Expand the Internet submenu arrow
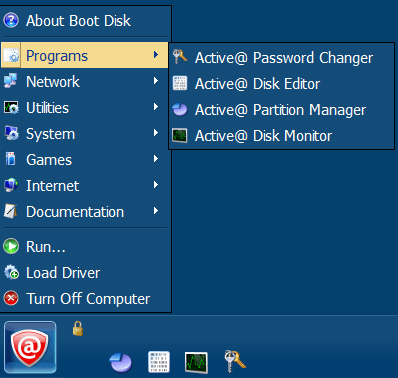The image size is (398, 378). pos(156,185)
